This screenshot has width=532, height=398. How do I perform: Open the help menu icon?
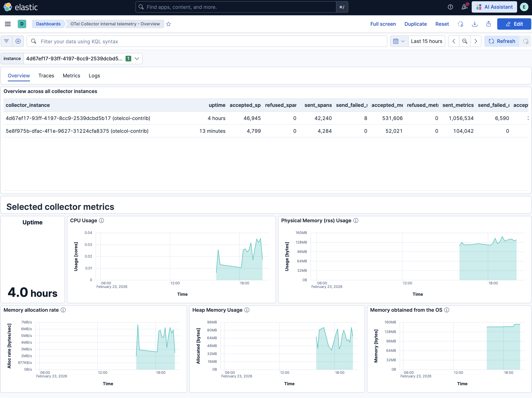click(450, 7)
